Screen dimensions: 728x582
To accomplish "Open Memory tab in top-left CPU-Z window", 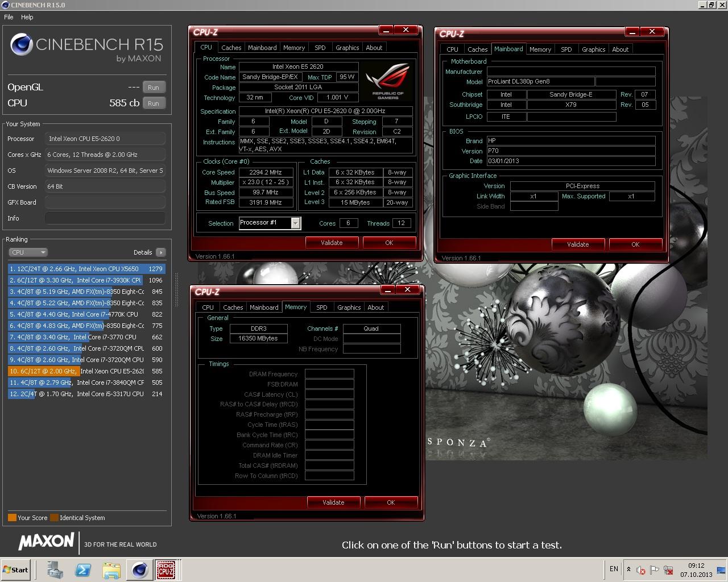I will (294, 48).
